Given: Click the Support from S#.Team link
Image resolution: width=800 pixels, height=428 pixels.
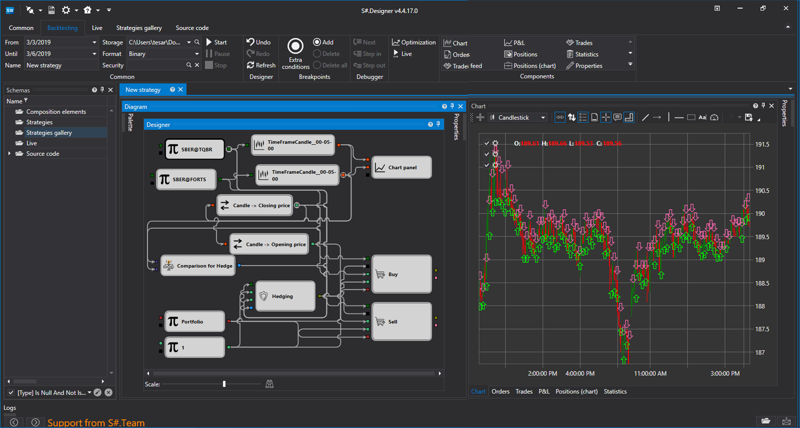Looking at the screenshot, I should (x=96, y=422).
